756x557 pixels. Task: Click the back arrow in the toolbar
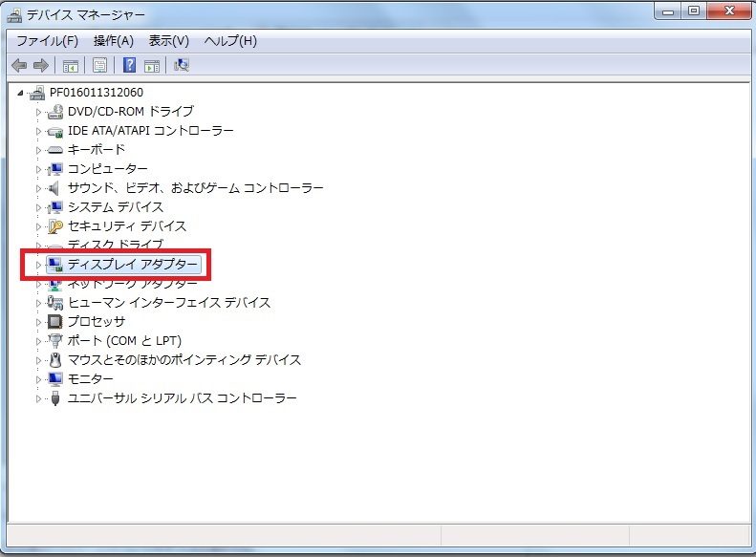tap(18, 65)
